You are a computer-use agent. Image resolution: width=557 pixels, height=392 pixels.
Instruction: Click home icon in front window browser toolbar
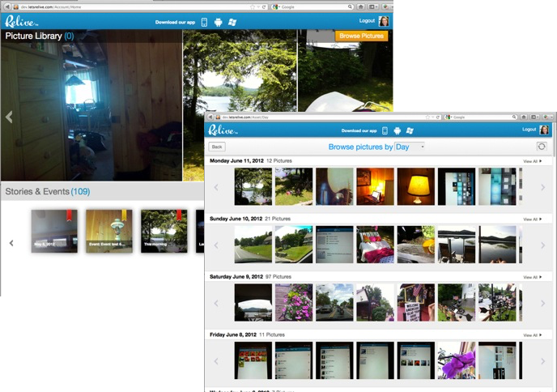[x=524, y=117]
